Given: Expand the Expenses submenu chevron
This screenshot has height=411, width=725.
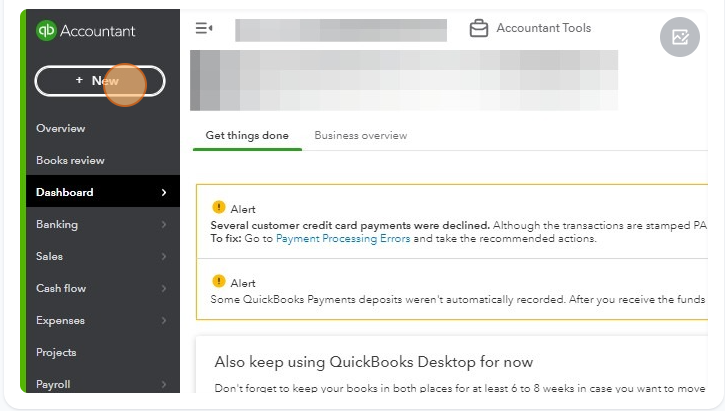Looking at the screenshot, I should (164, 321).
